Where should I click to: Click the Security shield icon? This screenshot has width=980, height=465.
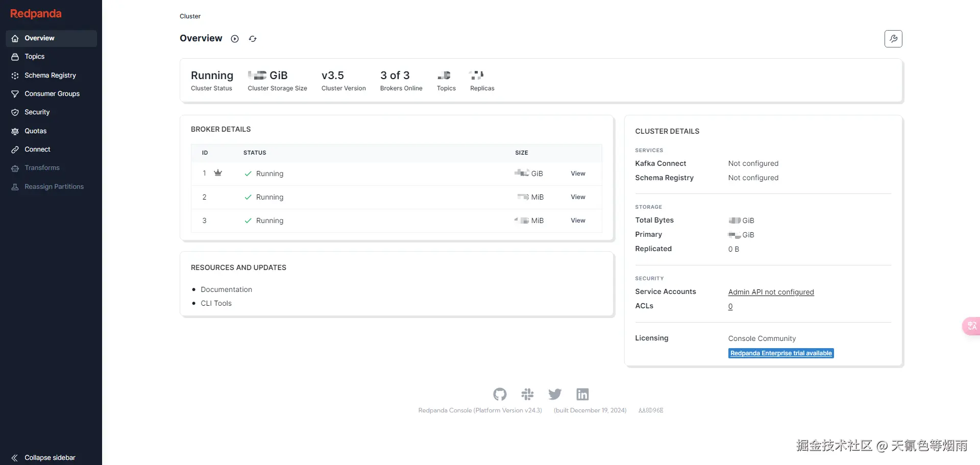pos(15,112)
